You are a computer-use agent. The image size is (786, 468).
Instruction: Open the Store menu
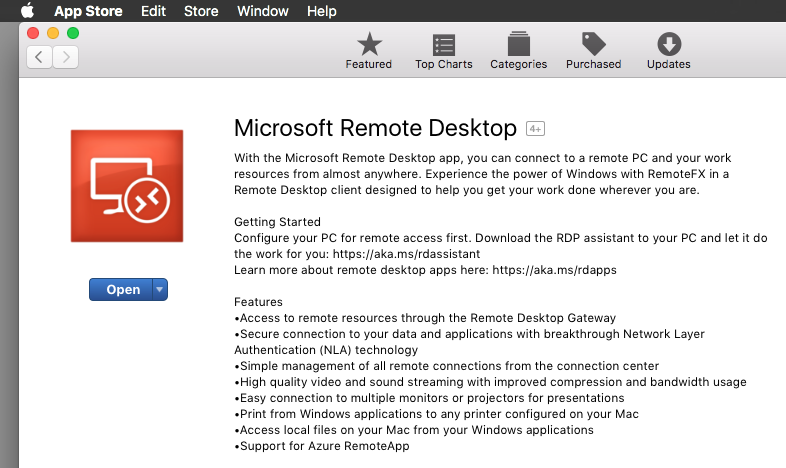pos(201,11)
